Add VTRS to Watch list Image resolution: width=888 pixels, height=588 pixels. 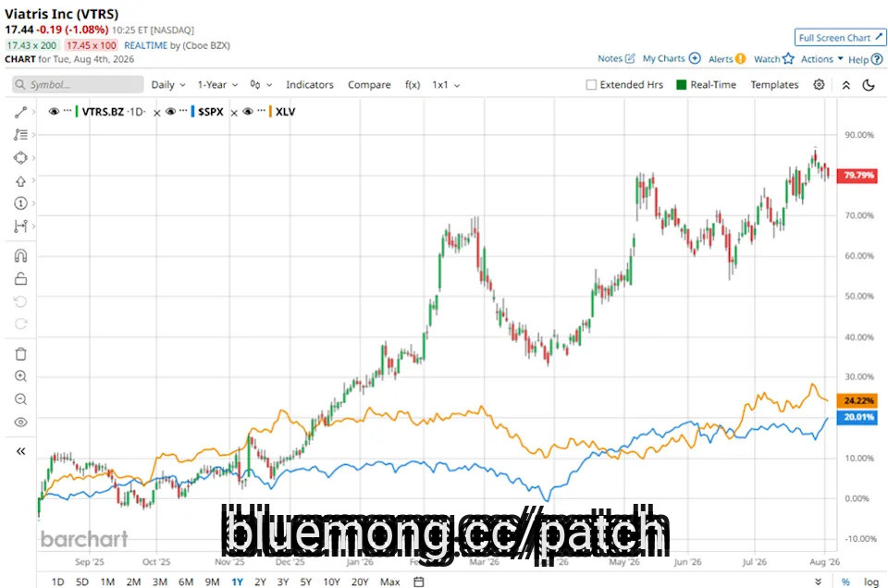click(x=773, y=59)
